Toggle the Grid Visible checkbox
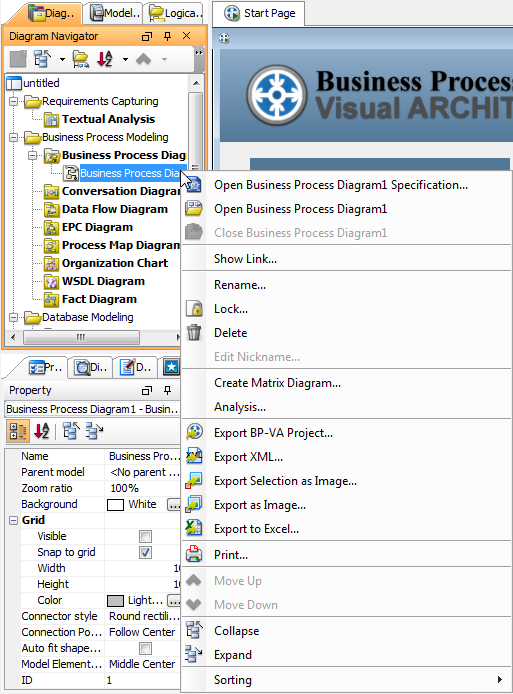The width and height of the screenshot is (513, 694). pos(145,536)
